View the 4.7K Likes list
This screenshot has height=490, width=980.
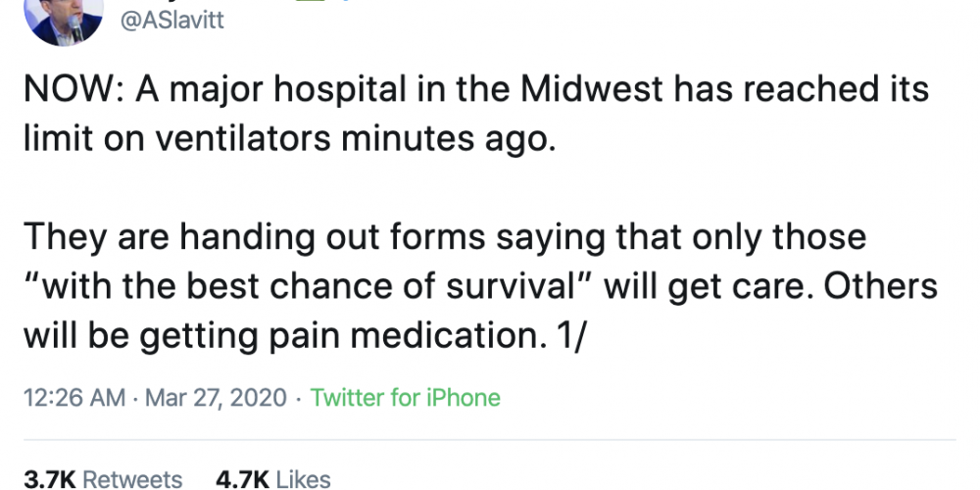272,479
